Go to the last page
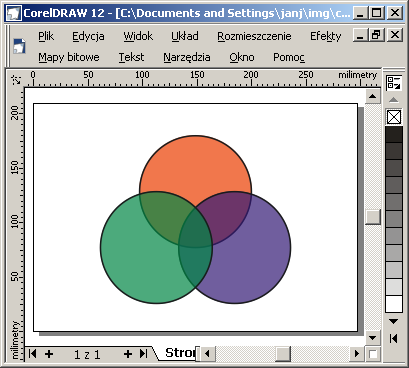The height and width of the screenshot is (368, 409). [143, 353]
